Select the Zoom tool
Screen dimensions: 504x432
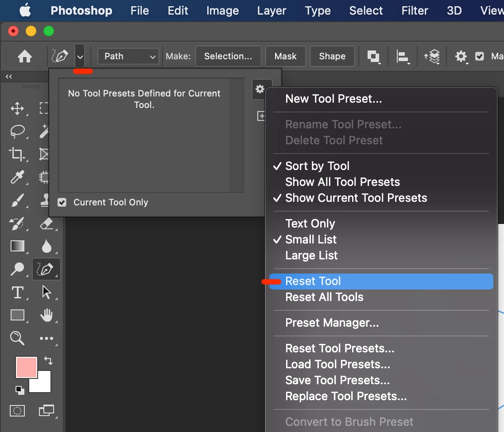[x=17, y=338]
